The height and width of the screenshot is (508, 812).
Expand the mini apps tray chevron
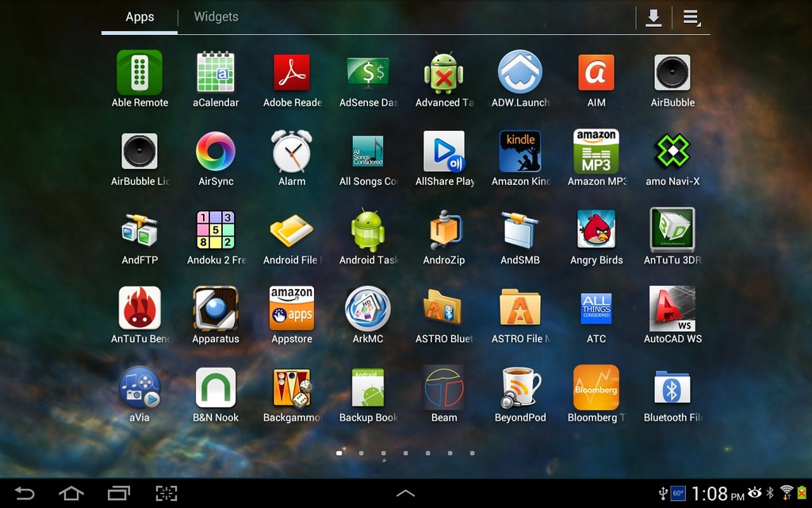(x=405, y=493)
